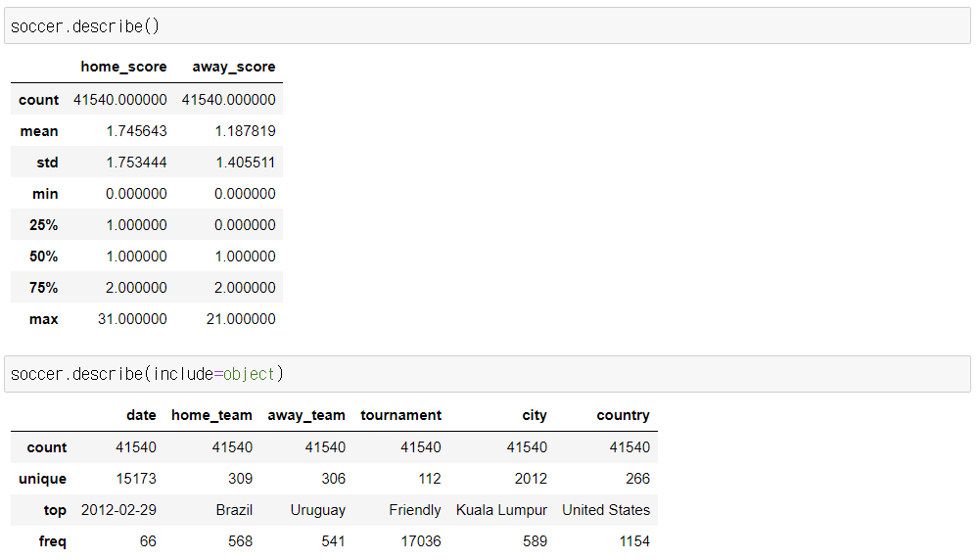Click the '50%' row label

click(x=43, y=257)
